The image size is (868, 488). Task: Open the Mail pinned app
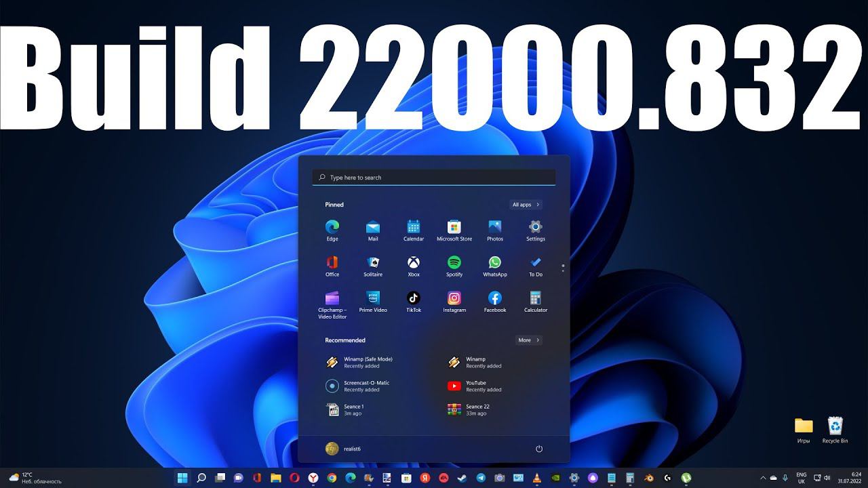click(373, 230)
